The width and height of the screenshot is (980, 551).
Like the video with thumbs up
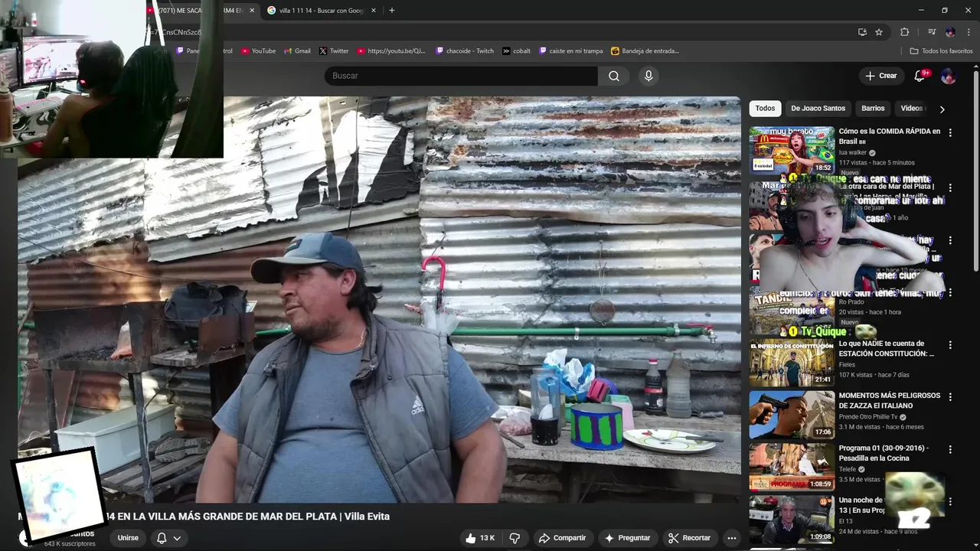(x=479, y=538)
